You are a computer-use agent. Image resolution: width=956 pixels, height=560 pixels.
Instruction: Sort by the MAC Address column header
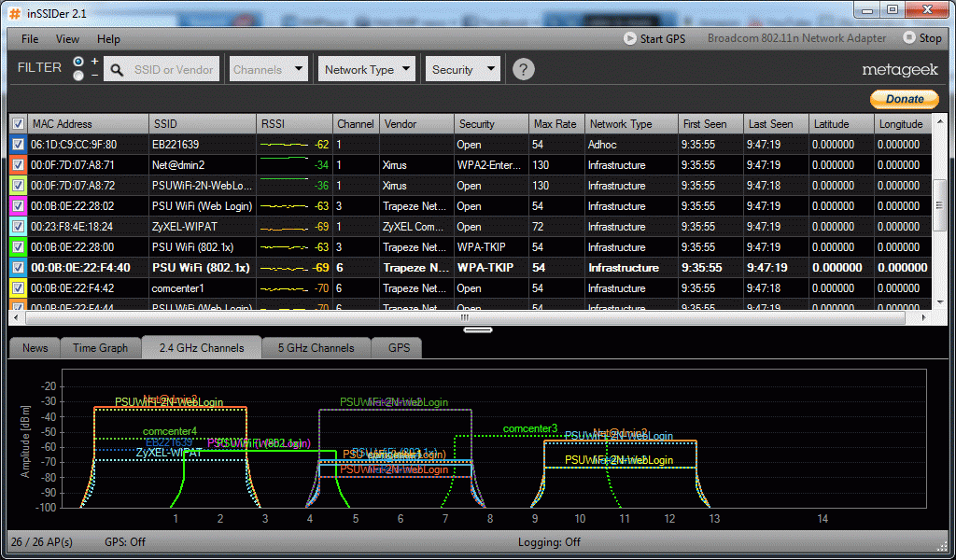pyautogui.click(x=89, y=124)
